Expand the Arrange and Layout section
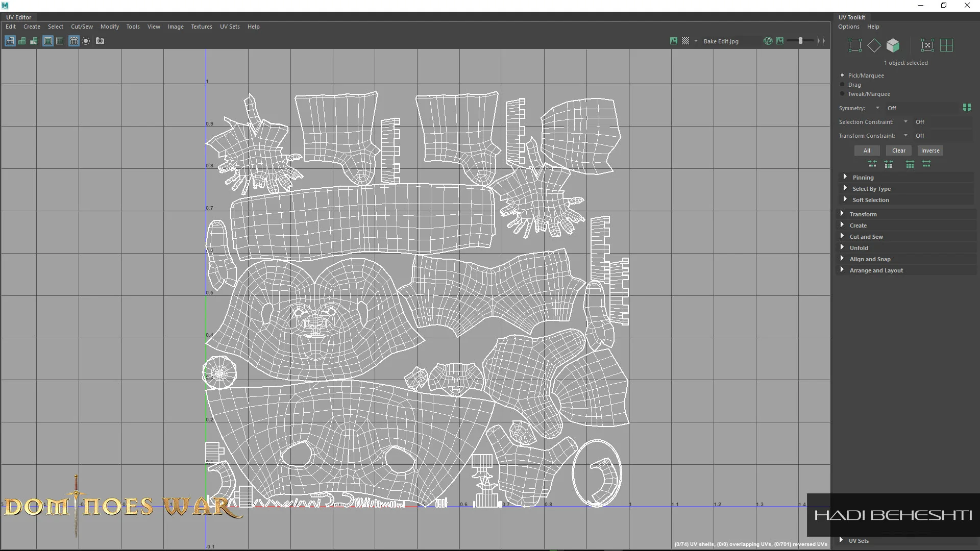Screen dimensions: 980x551 point(906,270)
